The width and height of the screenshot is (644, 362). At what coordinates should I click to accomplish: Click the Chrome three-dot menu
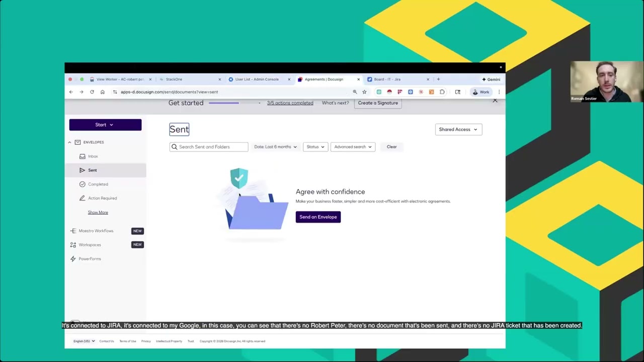point(499,92)
